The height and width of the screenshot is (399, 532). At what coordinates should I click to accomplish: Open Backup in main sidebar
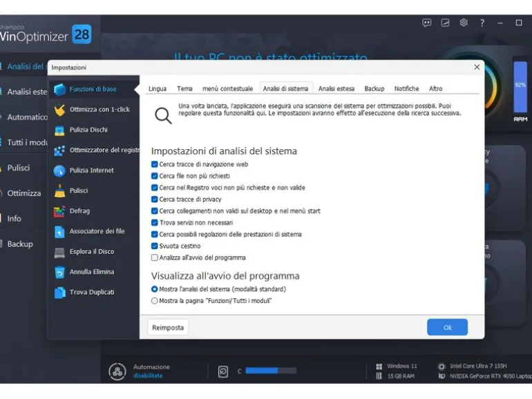20,244
